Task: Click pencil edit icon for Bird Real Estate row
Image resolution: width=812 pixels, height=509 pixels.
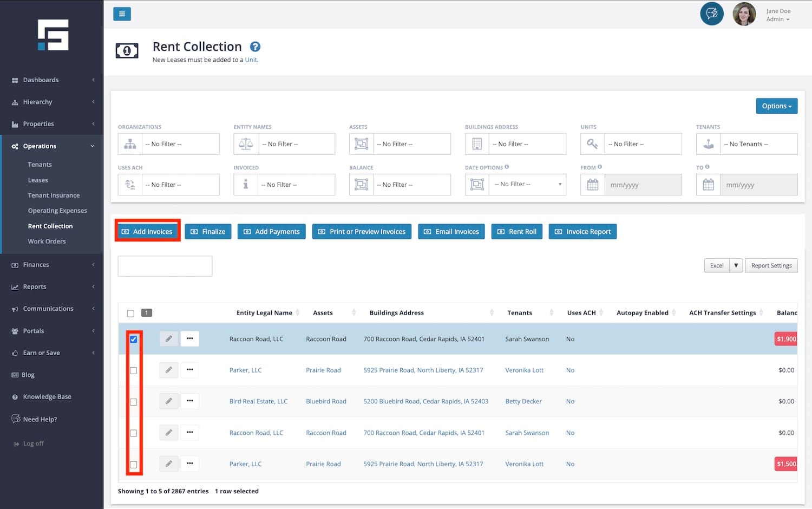Action: pos(169,401)
